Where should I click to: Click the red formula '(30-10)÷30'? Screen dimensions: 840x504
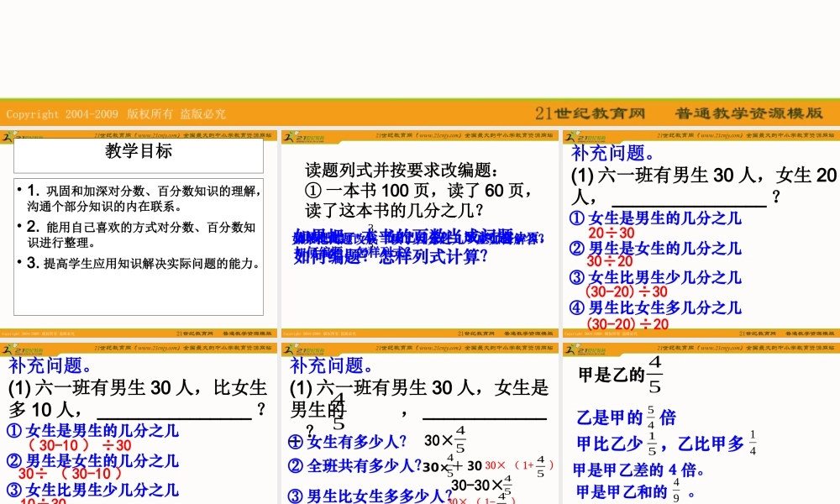coord(79,445)
